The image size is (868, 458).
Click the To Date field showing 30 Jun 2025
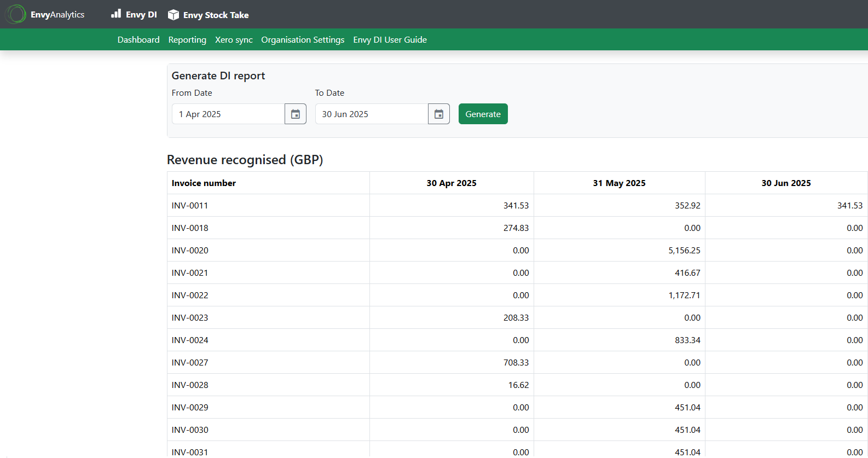pos(372,114)
